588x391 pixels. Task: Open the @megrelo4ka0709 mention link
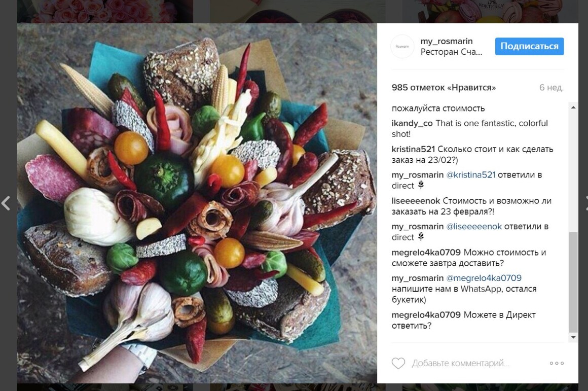click(484, 278)
